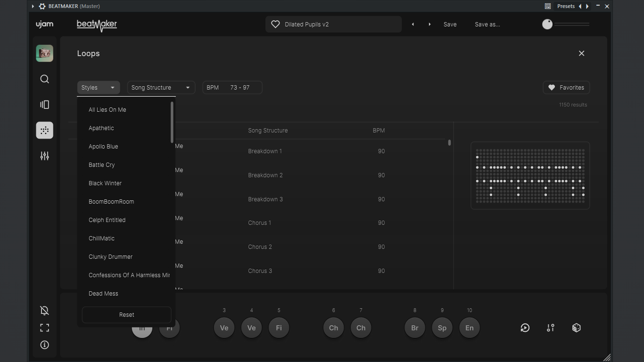Expand the title bar menu arrow
The width and height of the screenshot is (644, 362).
[33, 6]
